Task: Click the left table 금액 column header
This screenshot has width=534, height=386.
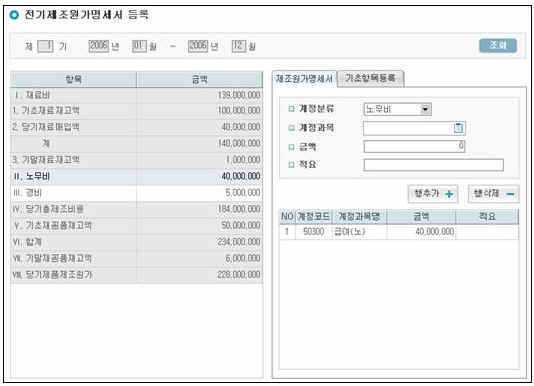Action: [200, 79]
